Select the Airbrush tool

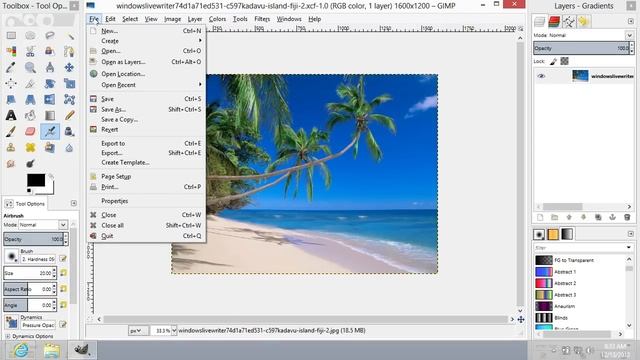pyautogui.click(x=50, y=131)
